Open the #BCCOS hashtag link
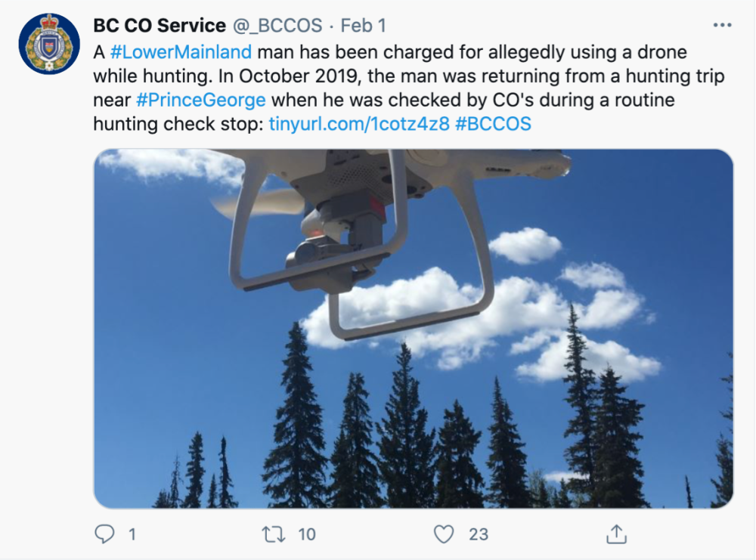Screen dimensions: 756x560 tap(493, 123)
